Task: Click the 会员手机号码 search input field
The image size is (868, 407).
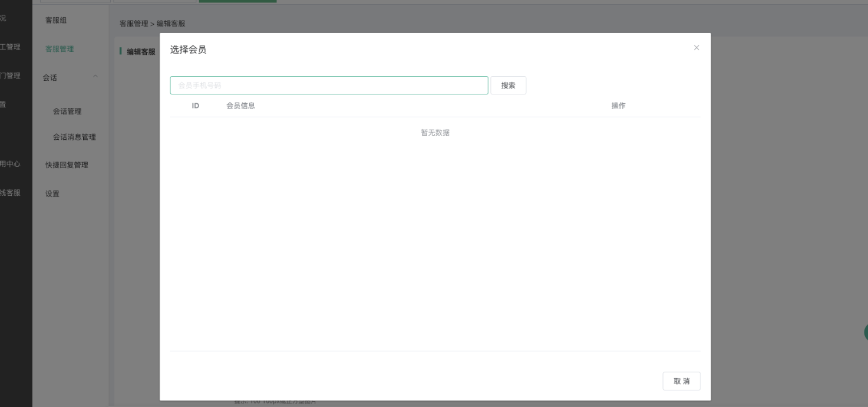Action: [329, 86]
